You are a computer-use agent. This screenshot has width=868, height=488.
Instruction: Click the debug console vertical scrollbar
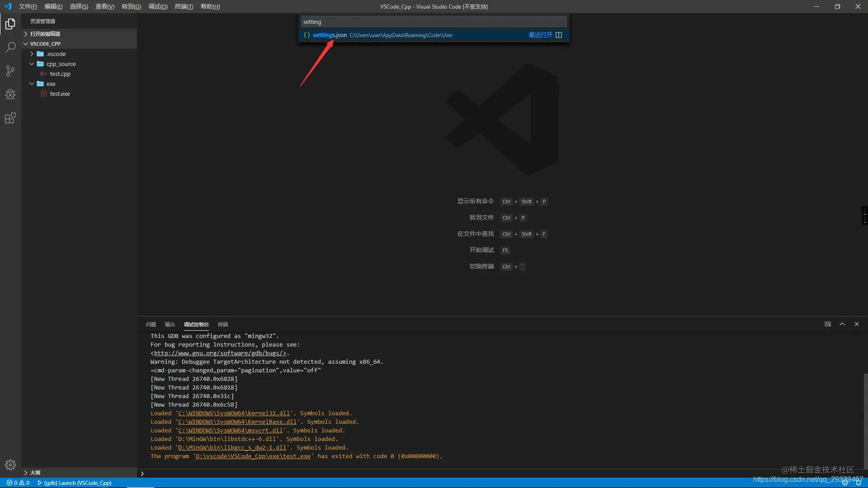tap(865, 422)
